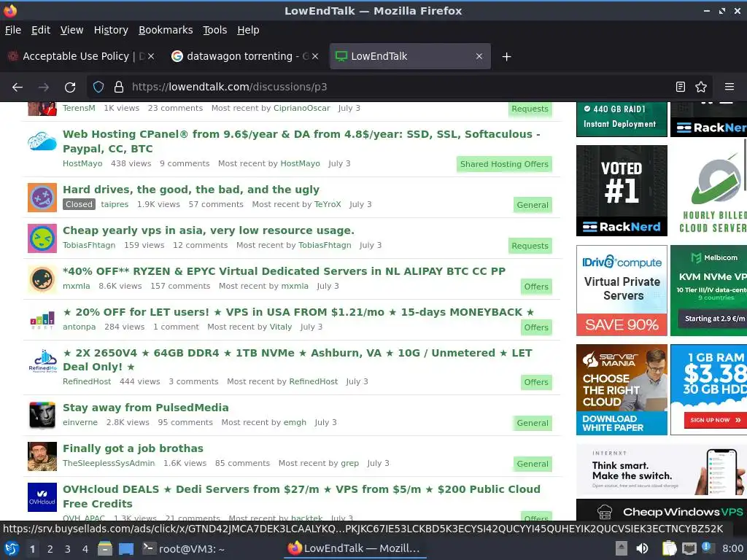Image resolution: width=747 pixels, height=560 pixels.
Task: Open taipres's avatar icon
Action: [42, 198]
